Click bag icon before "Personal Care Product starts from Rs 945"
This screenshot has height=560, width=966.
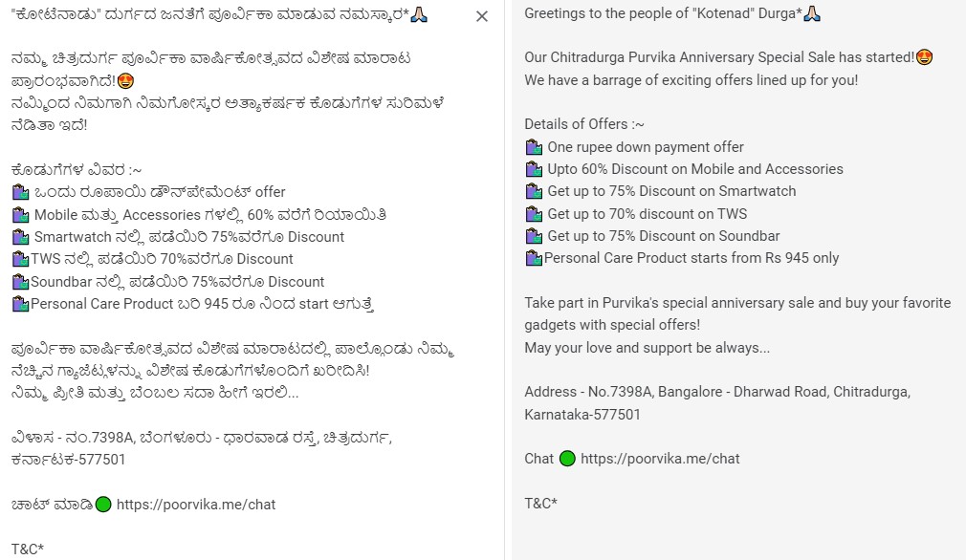coord(534,258)
